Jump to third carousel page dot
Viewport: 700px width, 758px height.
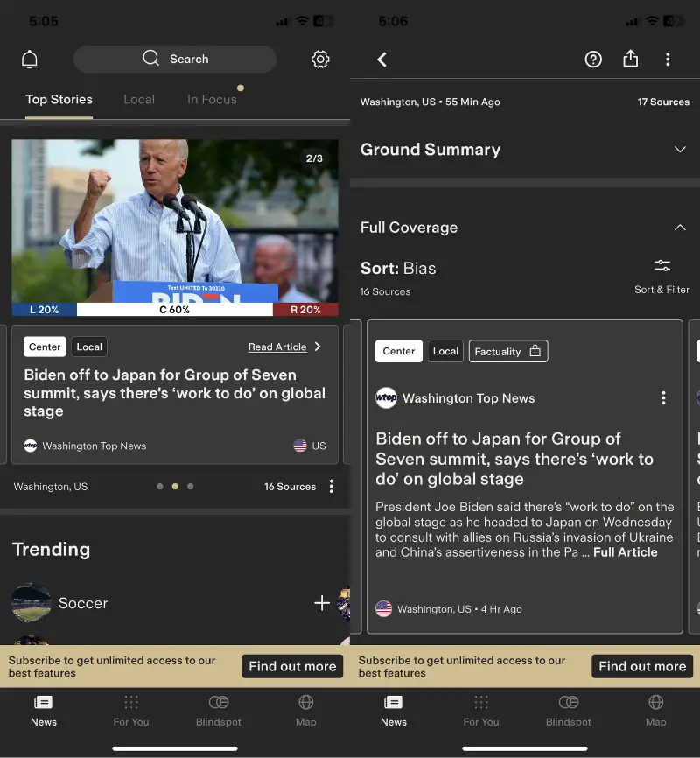(191, 486)
